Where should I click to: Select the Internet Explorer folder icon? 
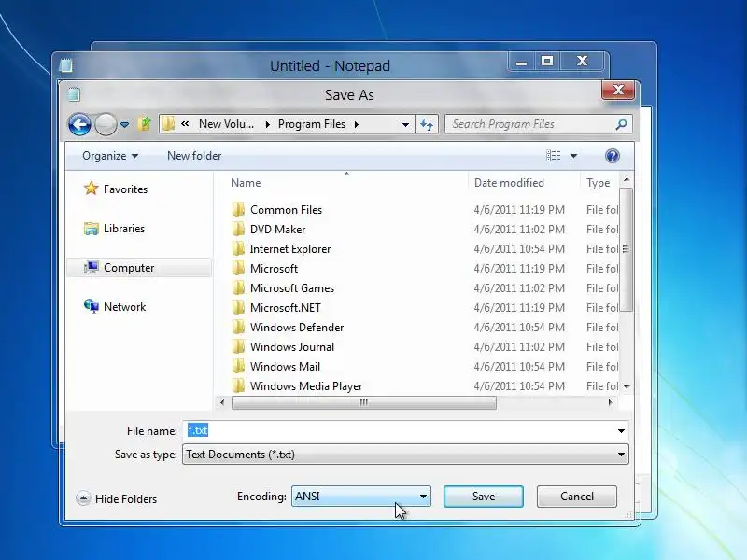(x=238, y=248)
